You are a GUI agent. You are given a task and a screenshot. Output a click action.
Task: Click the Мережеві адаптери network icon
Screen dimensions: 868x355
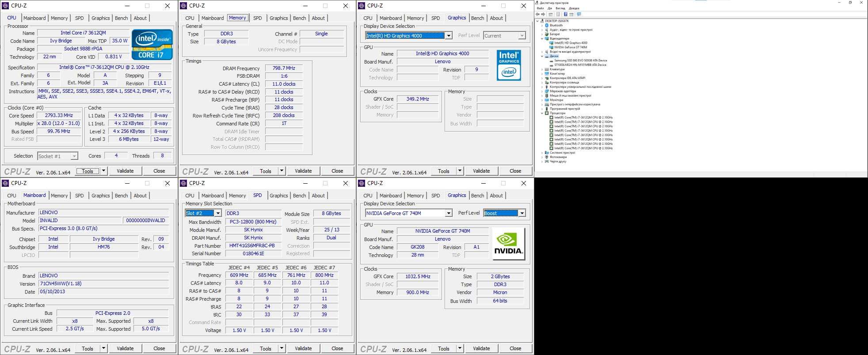click(547, 91)
